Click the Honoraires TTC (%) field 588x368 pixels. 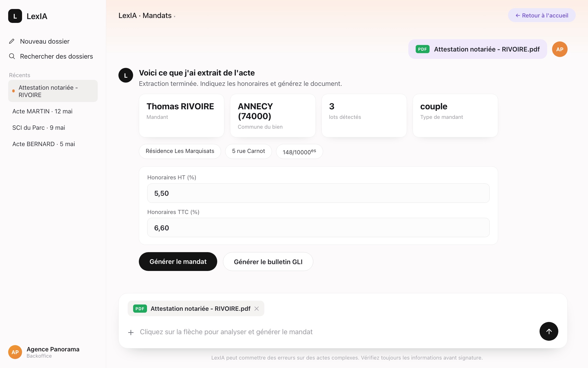(x=318, y=227)
